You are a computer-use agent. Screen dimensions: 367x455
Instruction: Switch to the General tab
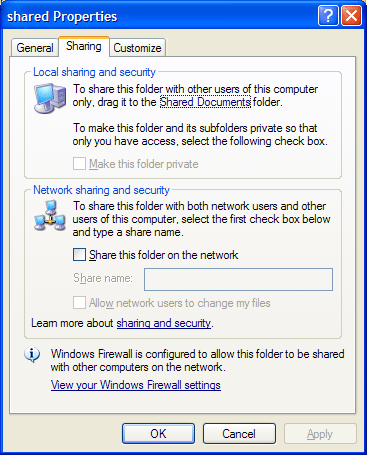(35, 48)
